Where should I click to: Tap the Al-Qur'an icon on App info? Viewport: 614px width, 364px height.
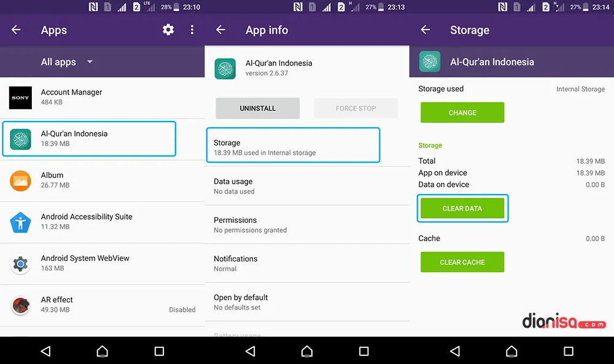click(225, 69)
